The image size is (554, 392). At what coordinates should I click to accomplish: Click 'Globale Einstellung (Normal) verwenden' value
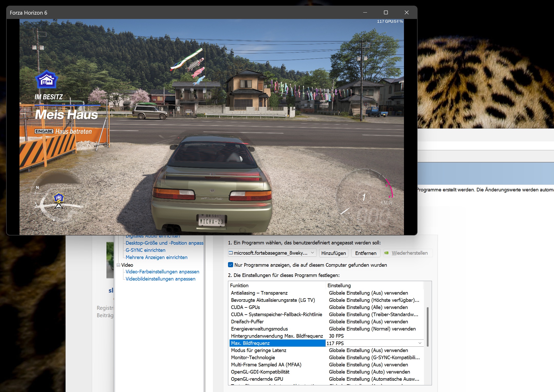point(372,329)
